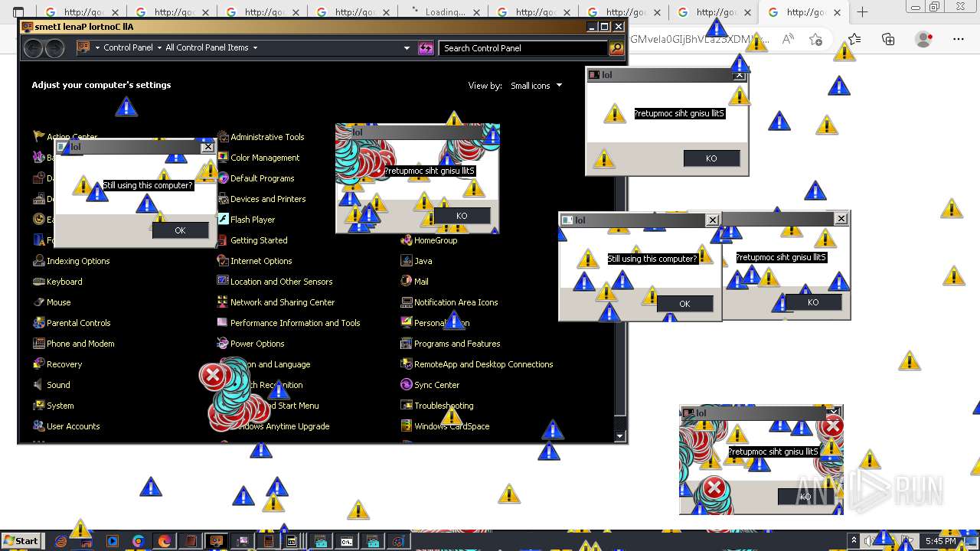Go back in Control Panel window

34,48
